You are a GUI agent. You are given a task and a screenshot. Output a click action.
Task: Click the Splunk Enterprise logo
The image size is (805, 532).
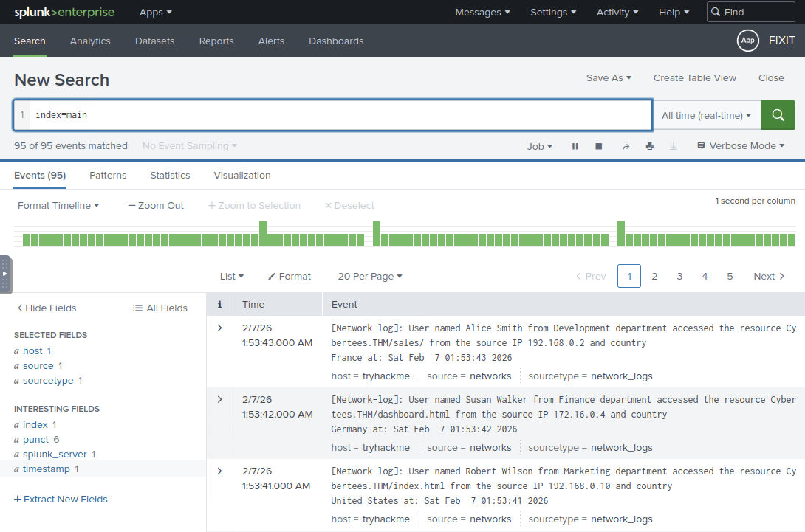tap(64, 13)
